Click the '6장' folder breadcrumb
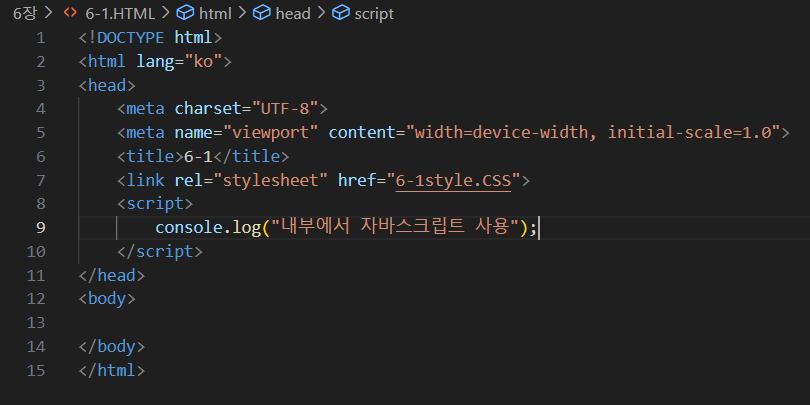The image size is (810, 405). (25, 13)
